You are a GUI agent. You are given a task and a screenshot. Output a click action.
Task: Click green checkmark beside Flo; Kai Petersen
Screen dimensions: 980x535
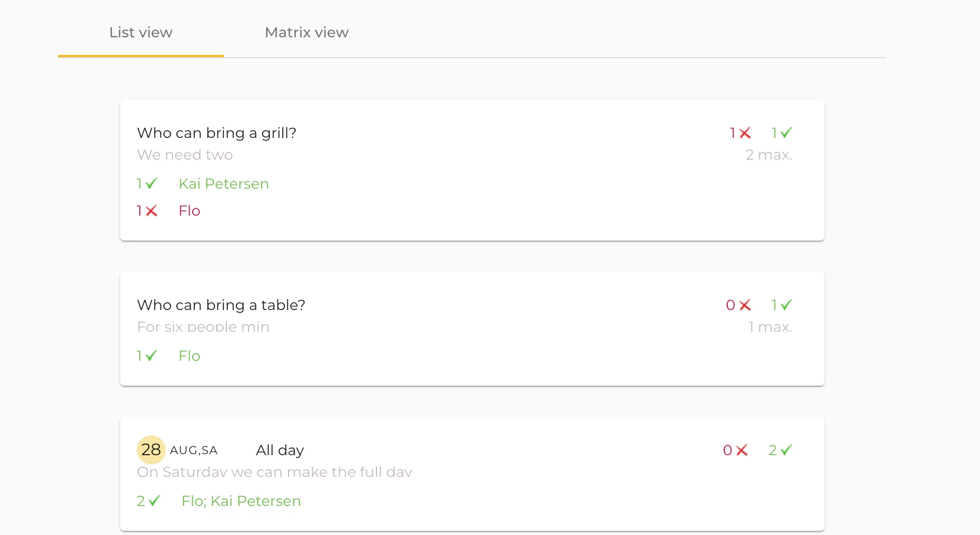[x=154, y=501]
